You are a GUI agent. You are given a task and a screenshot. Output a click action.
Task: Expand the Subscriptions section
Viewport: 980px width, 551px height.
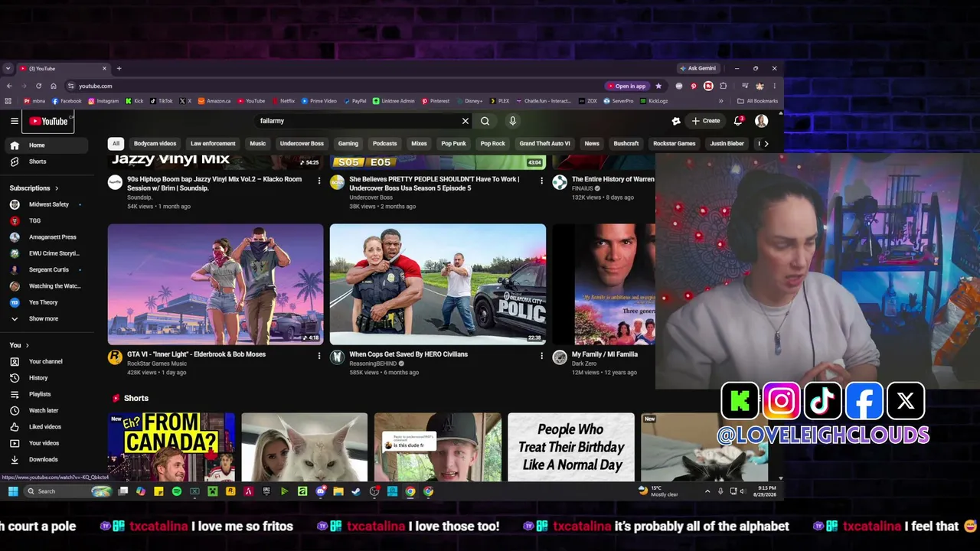point(34,188)
